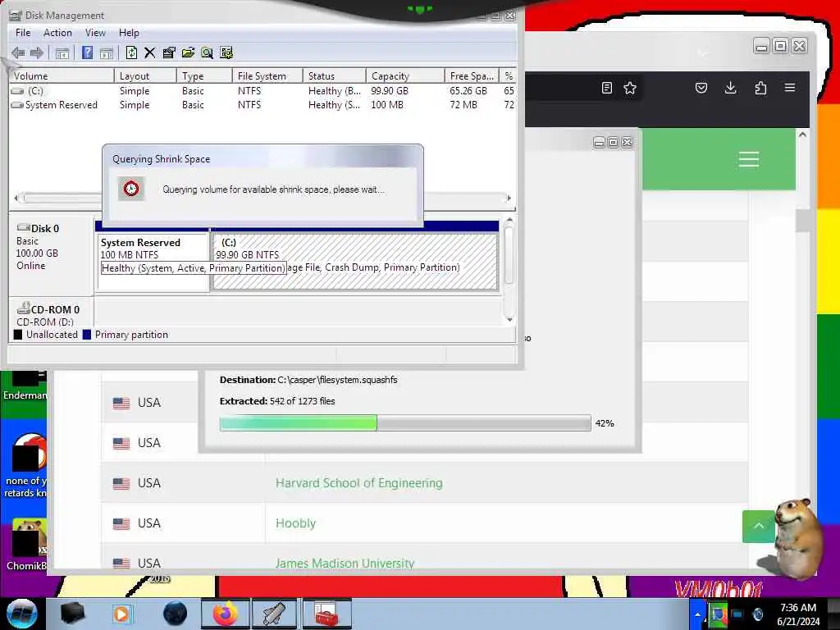Click the red toolbox Disk Management taskbar icon
Viewport: 840px width, 630px height.
coord(326,614)
